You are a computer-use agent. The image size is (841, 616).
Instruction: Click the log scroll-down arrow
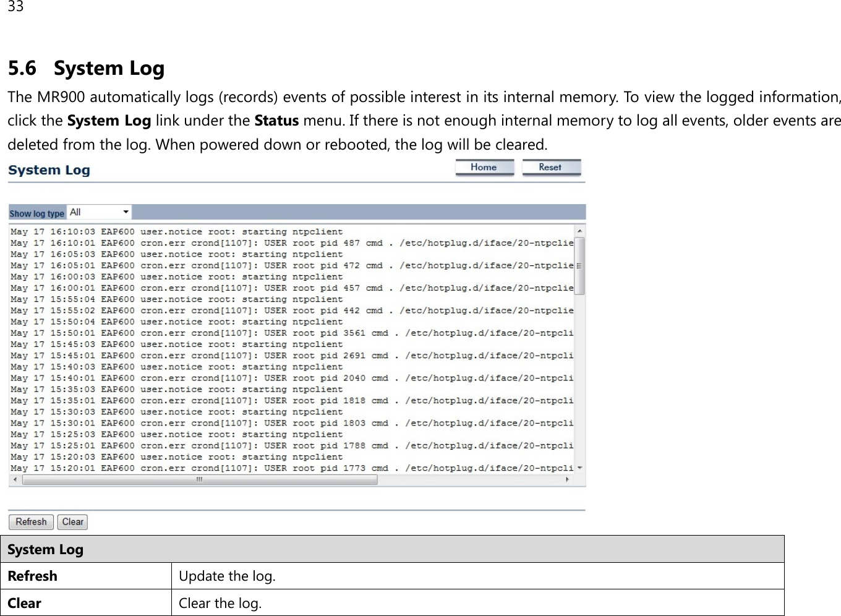579,468
